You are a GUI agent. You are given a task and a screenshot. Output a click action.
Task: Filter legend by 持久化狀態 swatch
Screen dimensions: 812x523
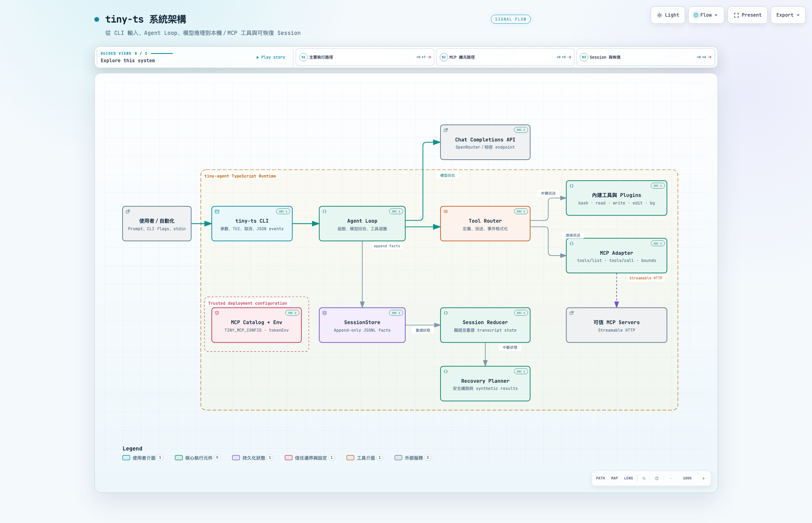(236, 458)
